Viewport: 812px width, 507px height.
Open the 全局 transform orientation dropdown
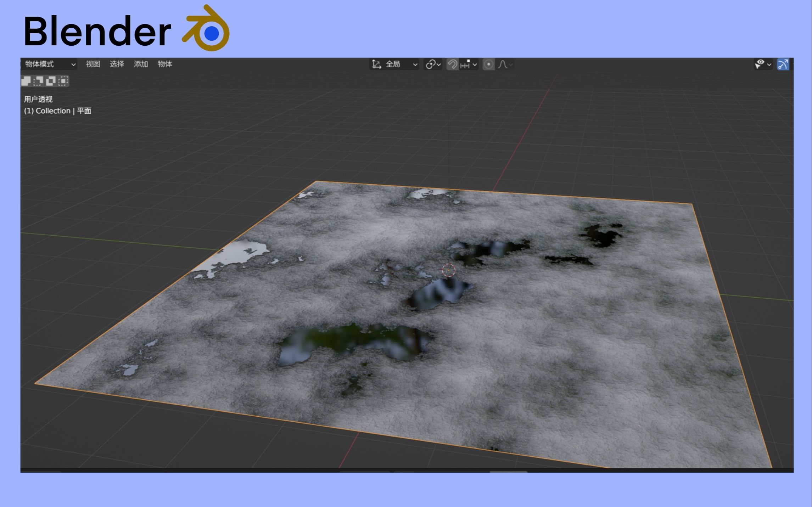(394, 64)
